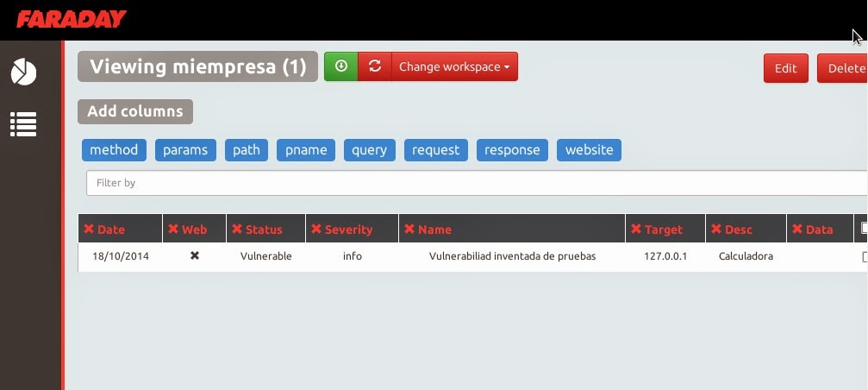Check the checkbox for the 127.0.0.1 vulnerability row
The image size is (868, 390).
pyautogui.click(x=865, y=257)
